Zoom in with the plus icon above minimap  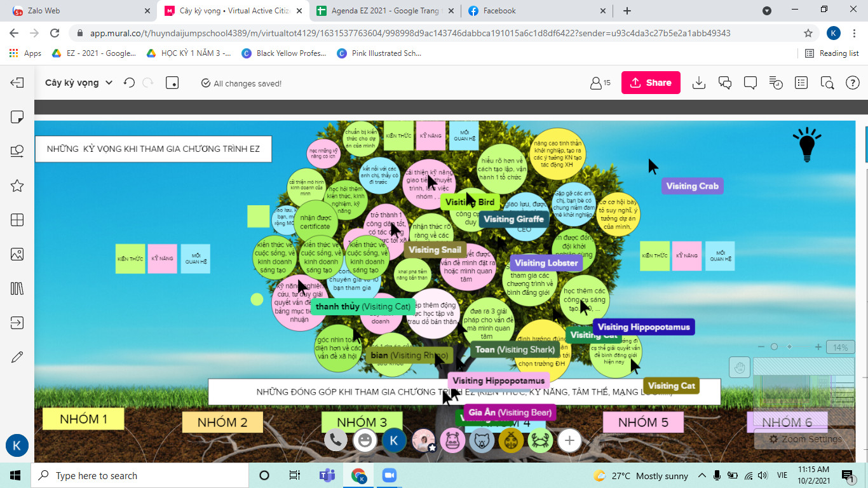[818, 347]
